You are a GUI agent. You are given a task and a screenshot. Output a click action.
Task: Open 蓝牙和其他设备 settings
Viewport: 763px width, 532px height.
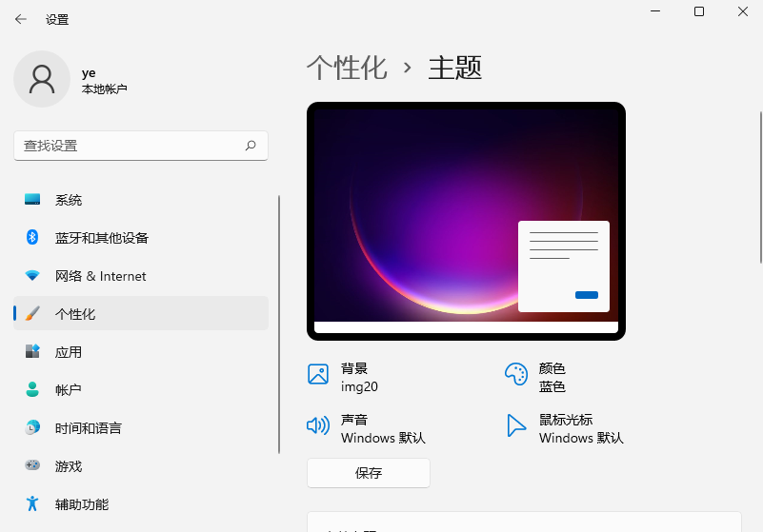tap(141, 237)
